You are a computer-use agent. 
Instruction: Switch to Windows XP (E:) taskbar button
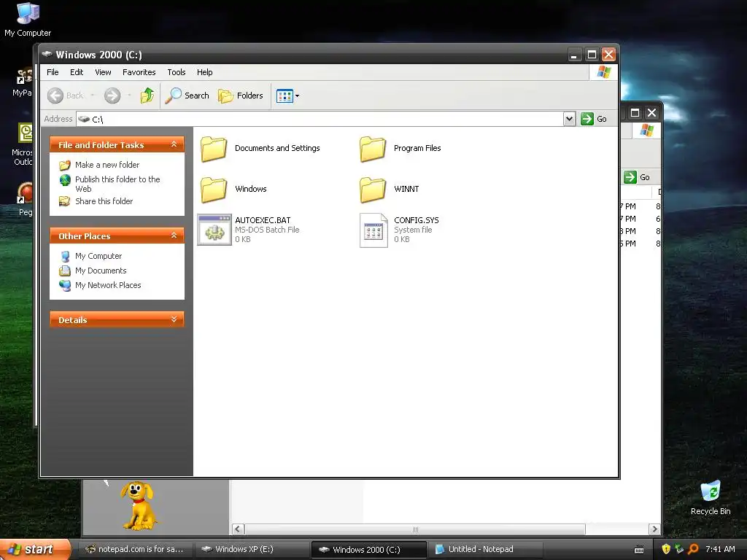[252, 549]
